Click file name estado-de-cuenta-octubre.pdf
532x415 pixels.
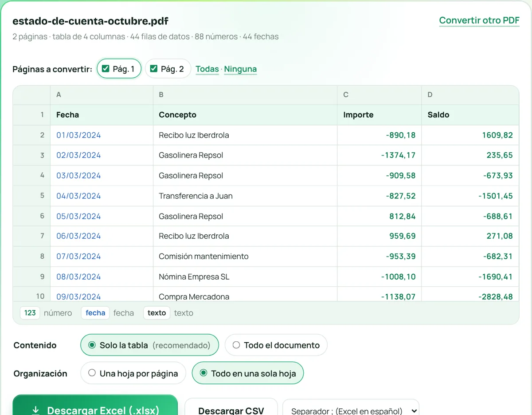click(x=90, y=21)
